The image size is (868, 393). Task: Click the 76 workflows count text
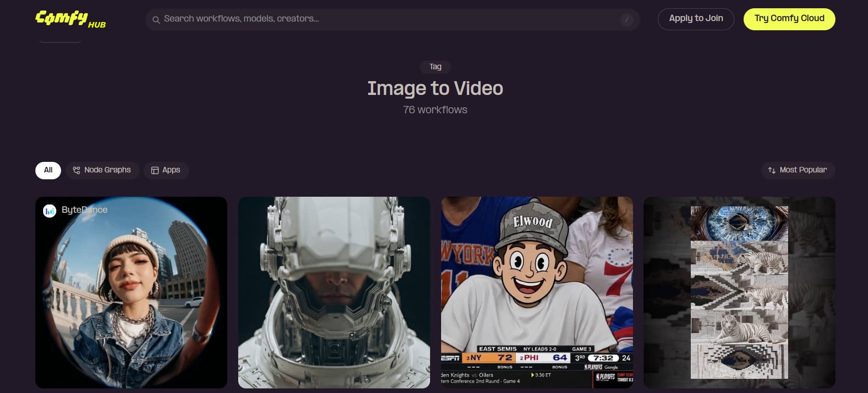coord(435,110)
